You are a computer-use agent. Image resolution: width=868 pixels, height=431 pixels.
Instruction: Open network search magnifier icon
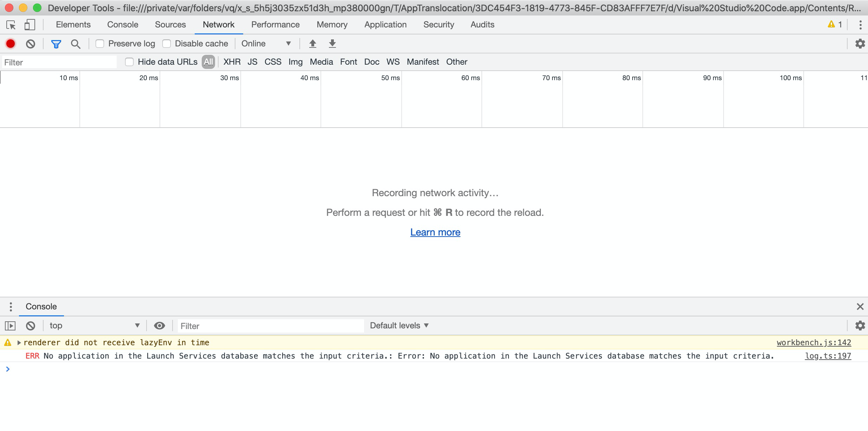pos(76,44)
